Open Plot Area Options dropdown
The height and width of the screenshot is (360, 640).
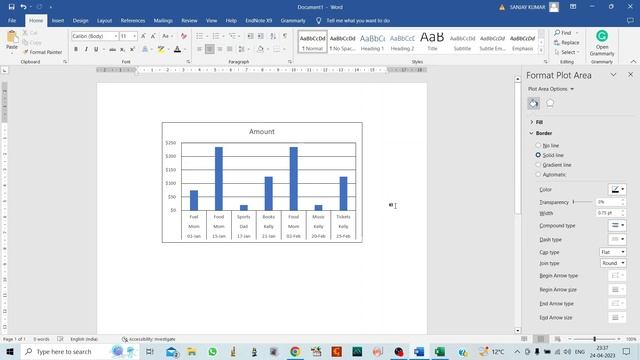click(551, 89)
